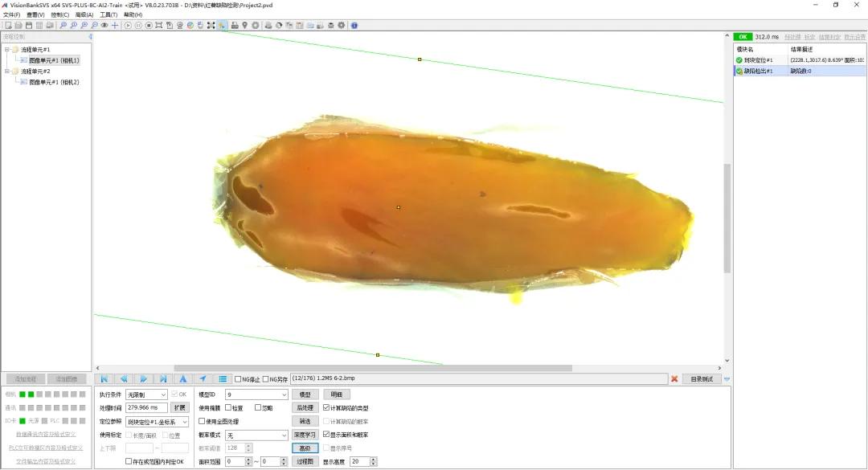This screenshot has height=470, width=868.
Task: Open the 文件(F) menu
Action: 11,15
